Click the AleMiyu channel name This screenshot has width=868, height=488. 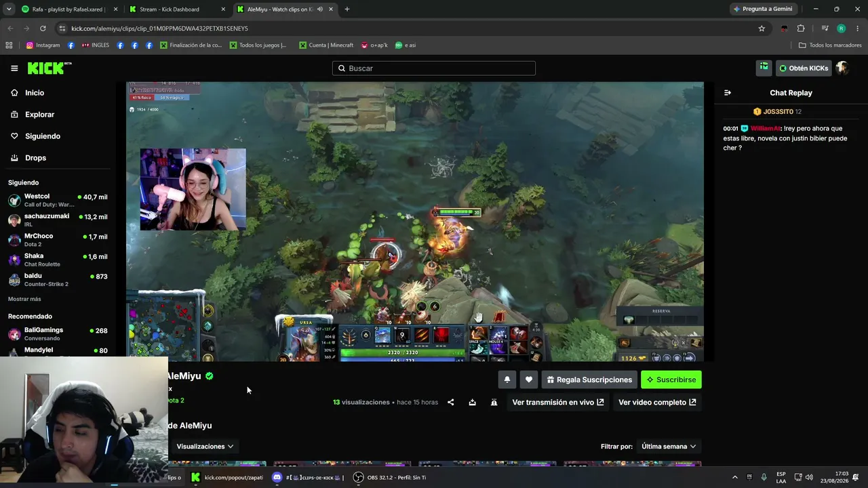click(184, 376)
